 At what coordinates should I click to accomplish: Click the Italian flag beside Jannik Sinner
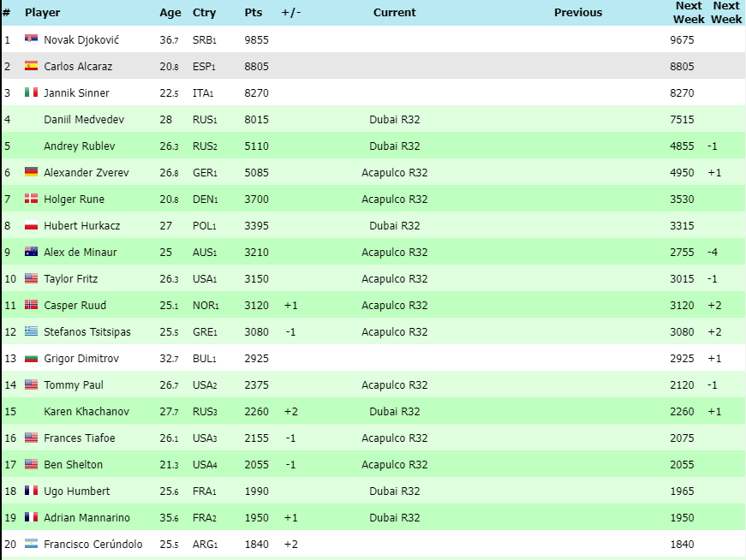click(31, 92)
